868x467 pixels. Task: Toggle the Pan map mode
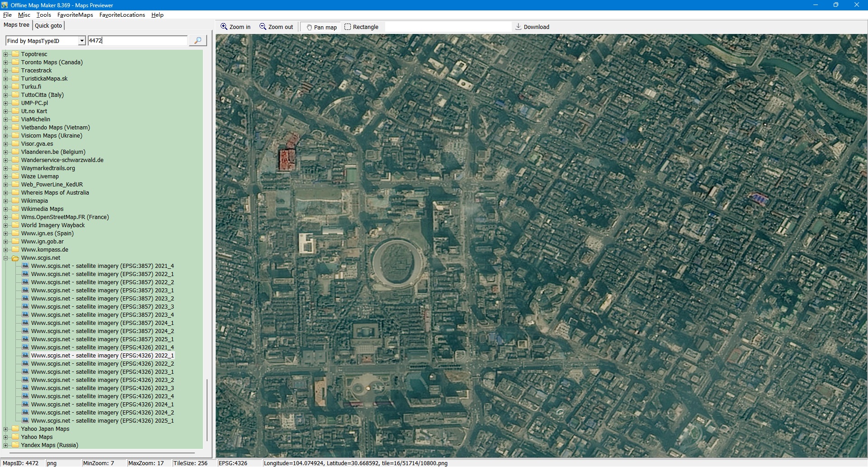tap(321, 27)
